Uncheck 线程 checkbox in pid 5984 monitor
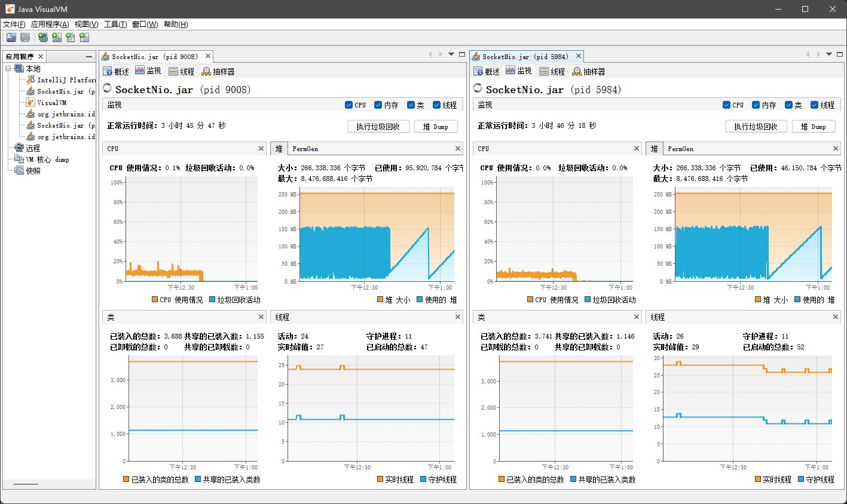 pyautogui.click(x=814, y=105)
